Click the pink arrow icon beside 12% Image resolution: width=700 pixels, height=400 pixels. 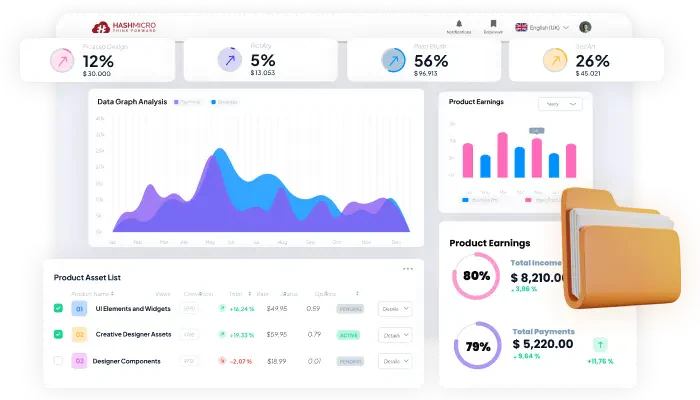coord(62,61)
